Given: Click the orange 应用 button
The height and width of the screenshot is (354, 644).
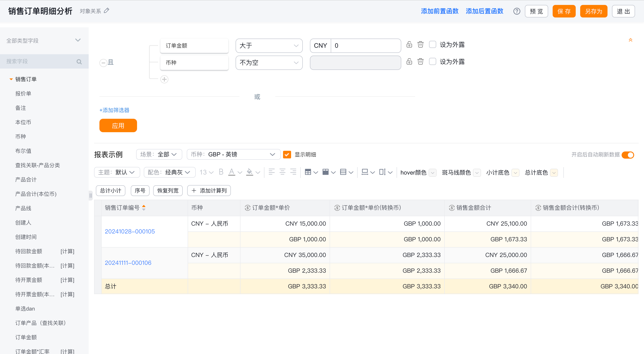Looking at the screenshot, I should (118, 125).
